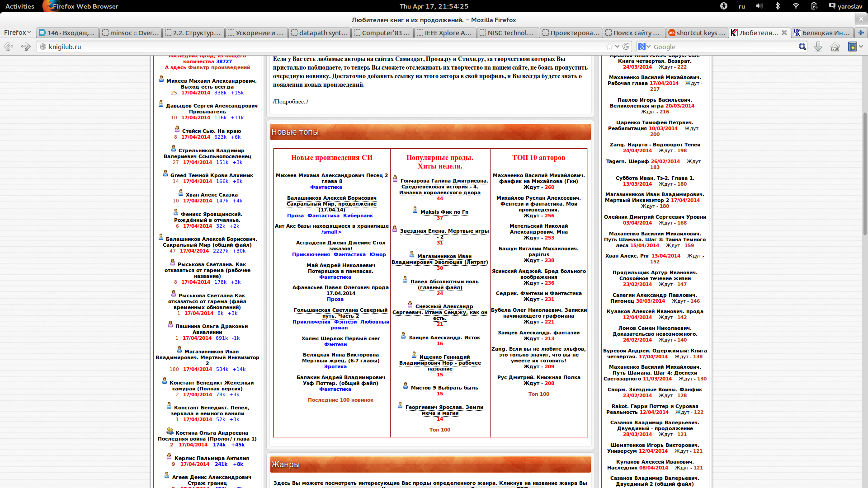Switch to the "shortcut keys" tab

696,33
